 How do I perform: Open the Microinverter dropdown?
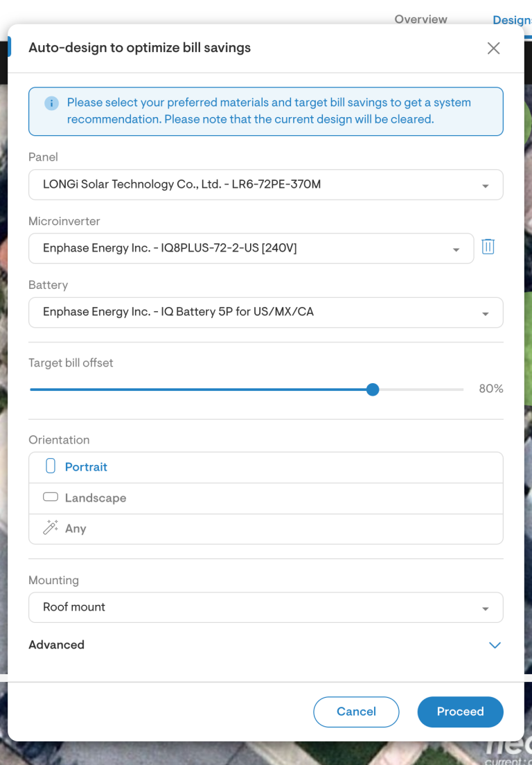tap(456, 248)
